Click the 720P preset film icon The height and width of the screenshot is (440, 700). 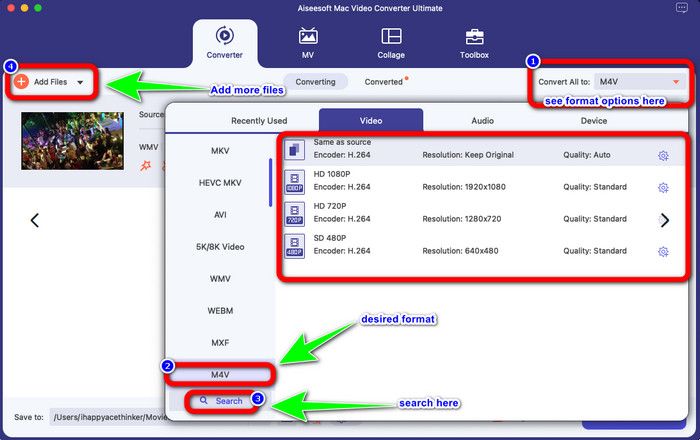[295, 214]
